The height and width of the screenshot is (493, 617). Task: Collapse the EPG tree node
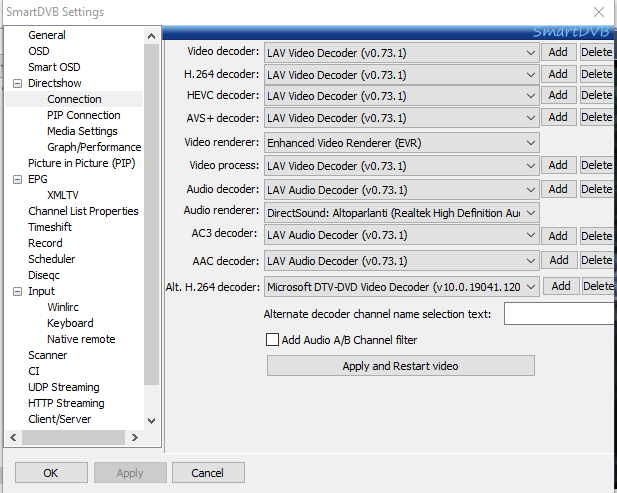[x=17, y=179]
